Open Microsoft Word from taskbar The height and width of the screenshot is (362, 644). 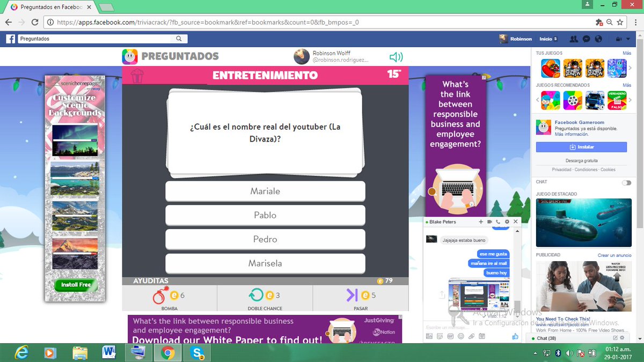pos(109,352)
